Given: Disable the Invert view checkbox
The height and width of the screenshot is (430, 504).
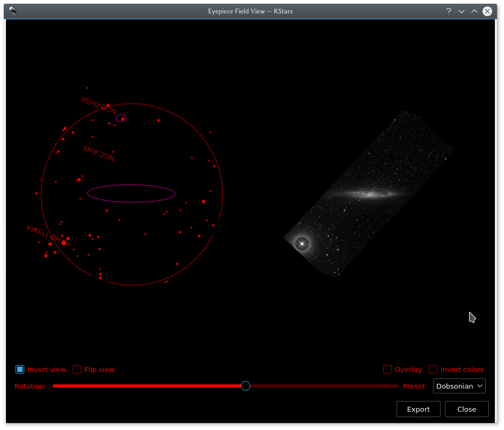Looking at the screenshot, I should coord(20,369).
